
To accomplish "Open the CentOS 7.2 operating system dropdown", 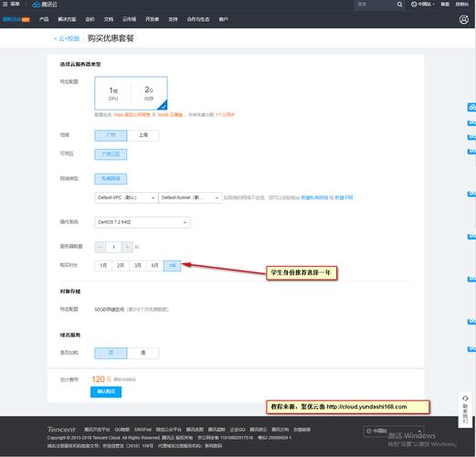I will 143,222.
